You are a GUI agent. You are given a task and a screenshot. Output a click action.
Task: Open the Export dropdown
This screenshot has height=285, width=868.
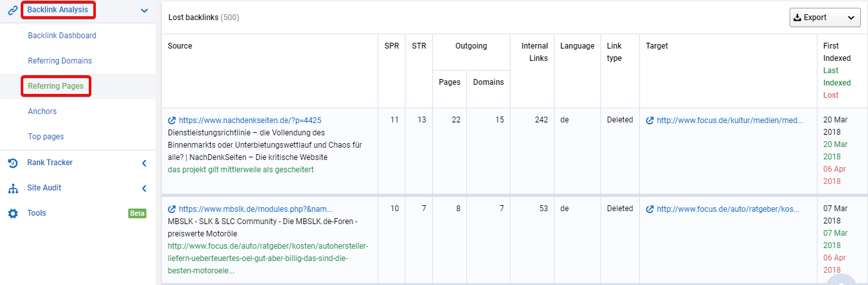point(825,17)
